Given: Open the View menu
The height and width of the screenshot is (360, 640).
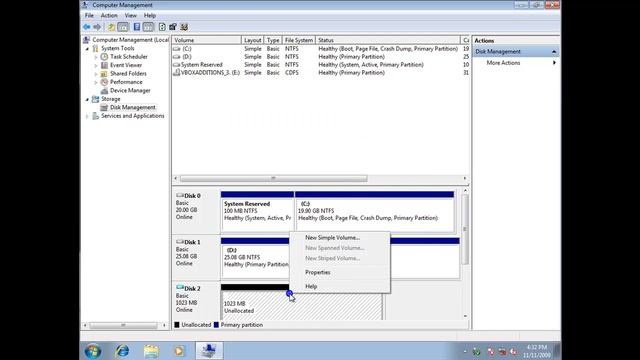Looking at the screenshot, I should (131, 16).
